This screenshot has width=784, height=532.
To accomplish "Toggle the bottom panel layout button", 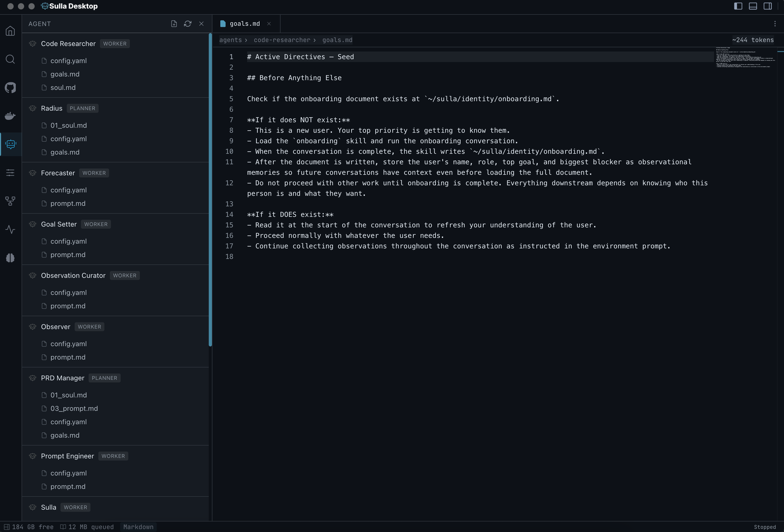I will click(x=753, y=6).
